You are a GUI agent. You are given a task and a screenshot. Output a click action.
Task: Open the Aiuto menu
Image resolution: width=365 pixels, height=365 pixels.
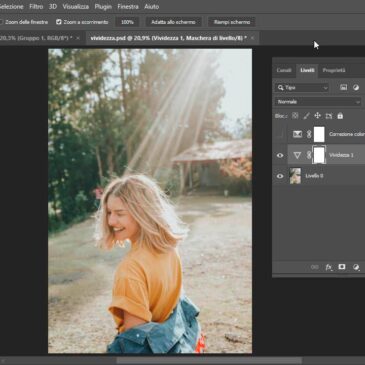[x=152, y=7]
